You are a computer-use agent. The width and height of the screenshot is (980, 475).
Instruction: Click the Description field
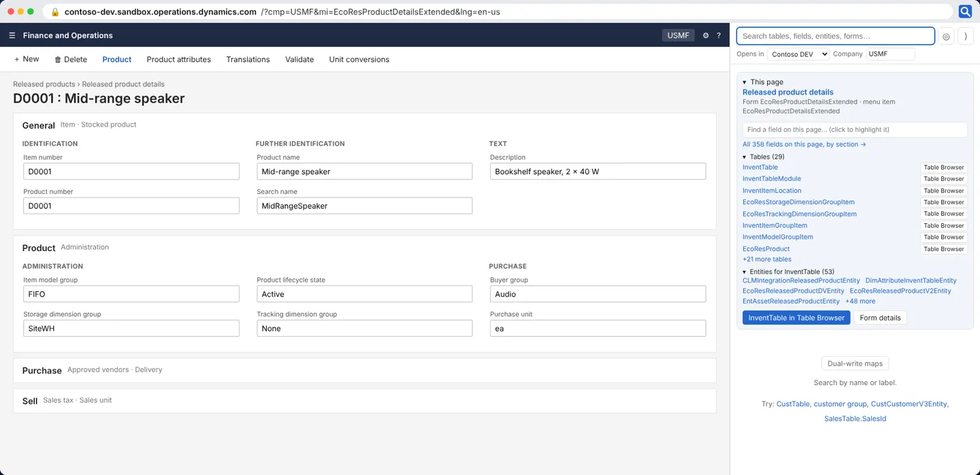(598, 171)
